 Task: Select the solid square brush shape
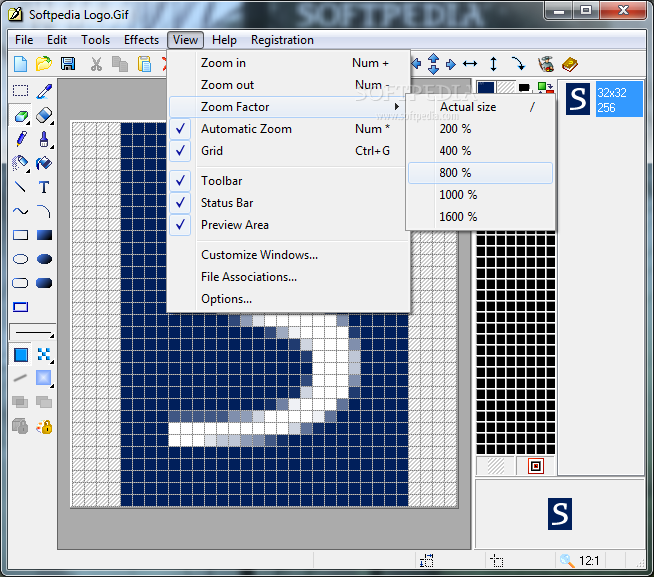[x=20, y=355]
